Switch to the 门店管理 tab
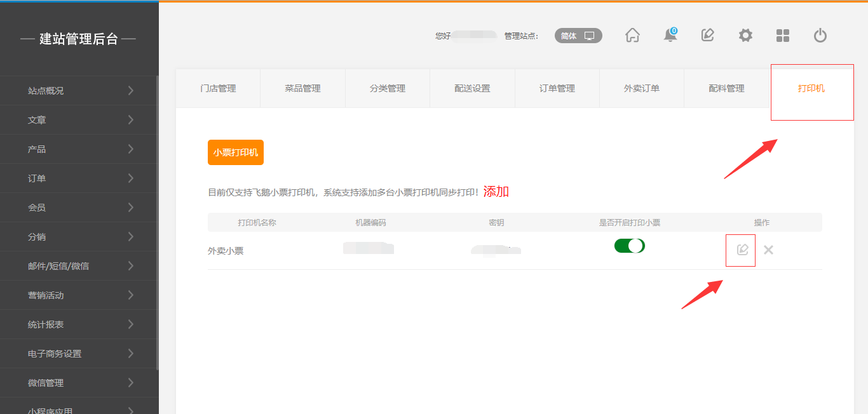 coord(218,89)
